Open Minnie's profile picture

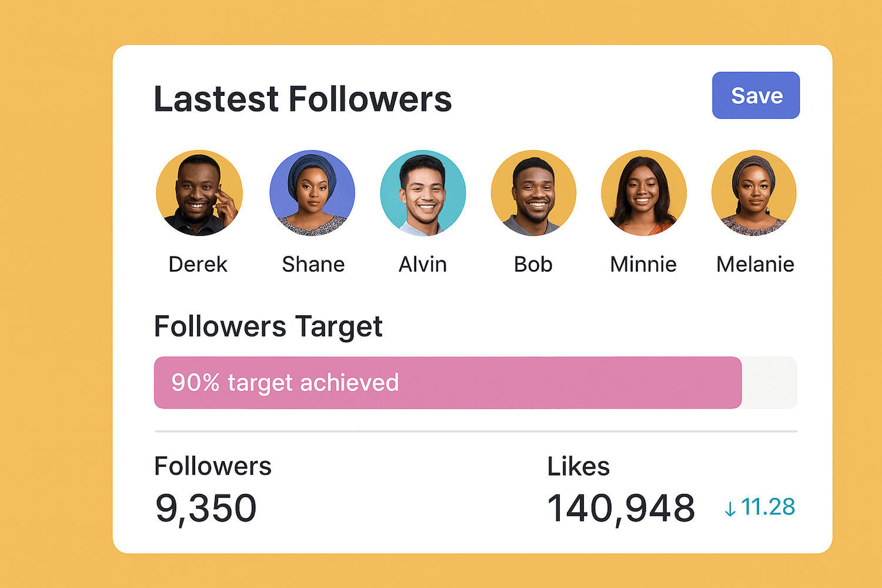click(644, 193)
